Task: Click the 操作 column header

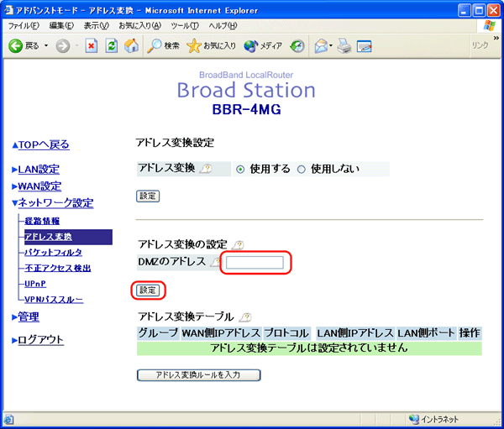Action: [x=470, y=333]
